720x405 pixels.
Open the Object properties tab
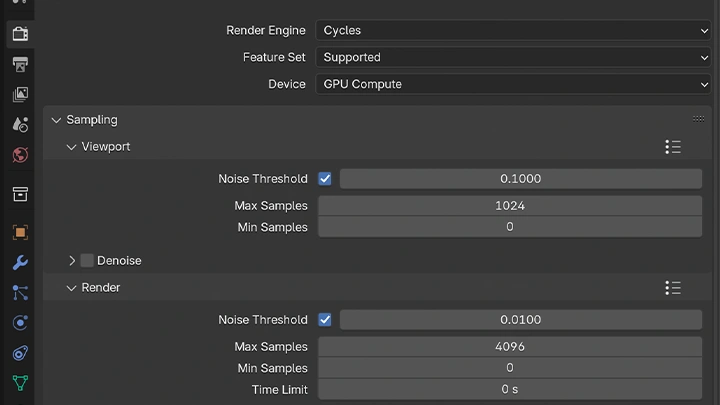[x=19, y=232]
